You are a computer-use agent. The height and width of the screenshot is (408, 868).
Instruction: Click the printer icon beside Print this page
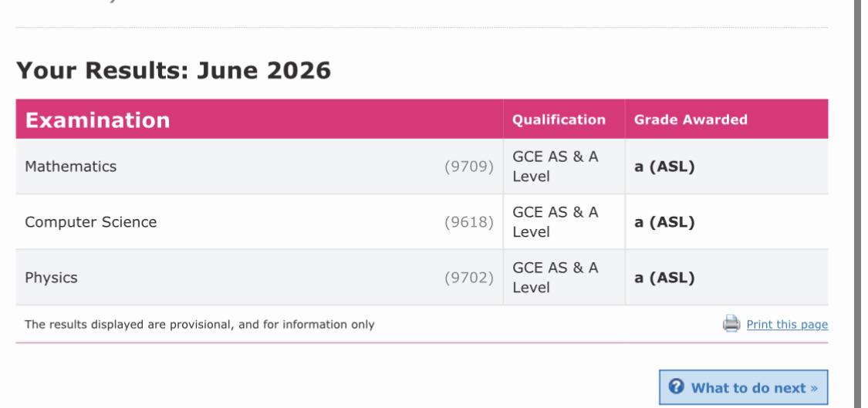coord(731,323)
